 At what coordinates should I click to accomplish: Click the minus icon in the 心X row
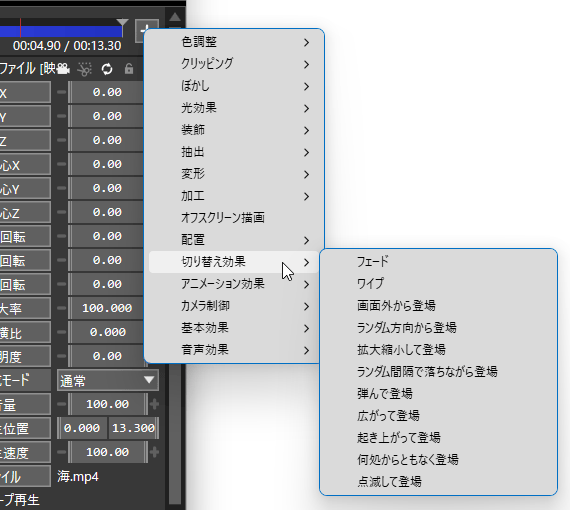[x=61, y=164]
